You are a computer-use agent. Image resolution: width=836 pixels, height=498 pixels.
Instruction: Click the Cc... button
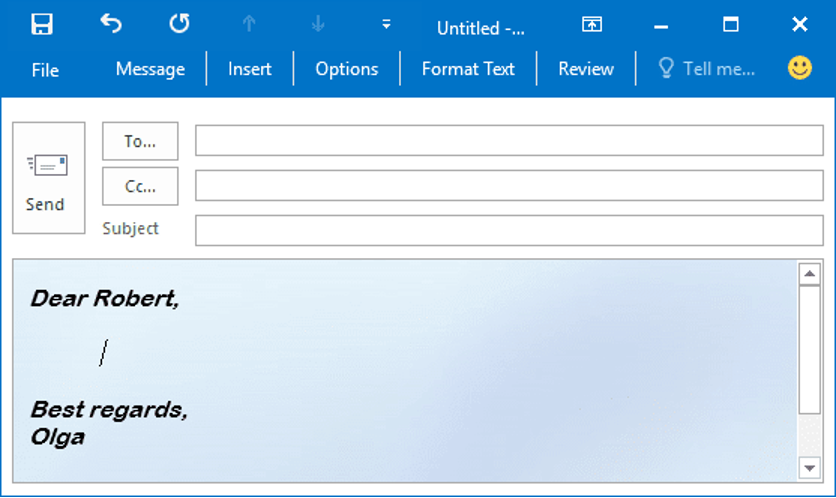tap(140, 186)
